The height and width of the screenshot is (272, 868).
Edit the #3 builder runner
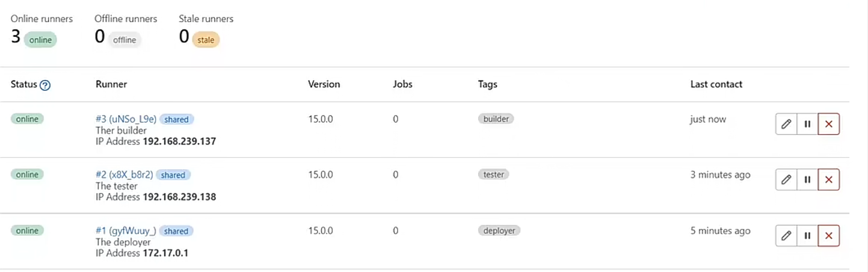[x=786, y=124]
